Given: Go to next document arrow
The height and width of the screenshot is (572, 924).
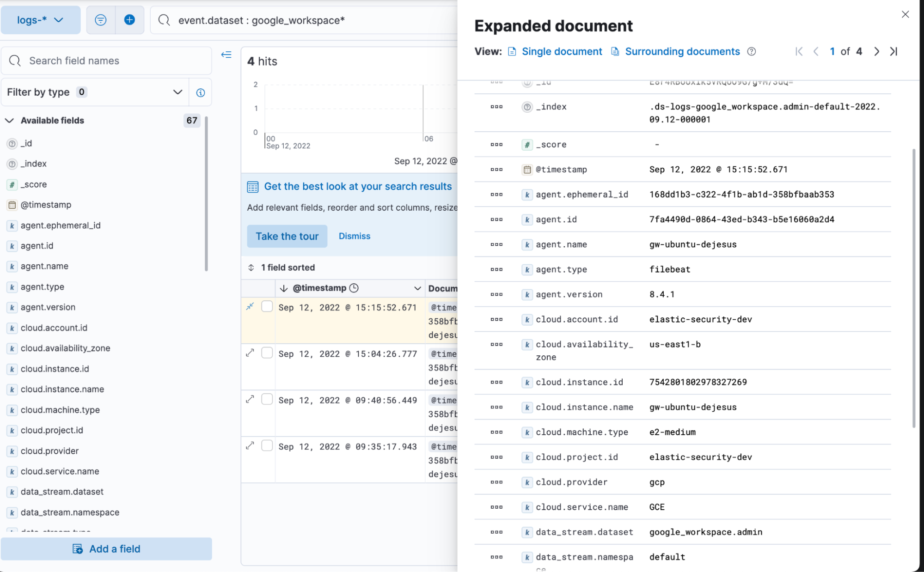Looking at the screenshot, I should (x=876, y=51).
